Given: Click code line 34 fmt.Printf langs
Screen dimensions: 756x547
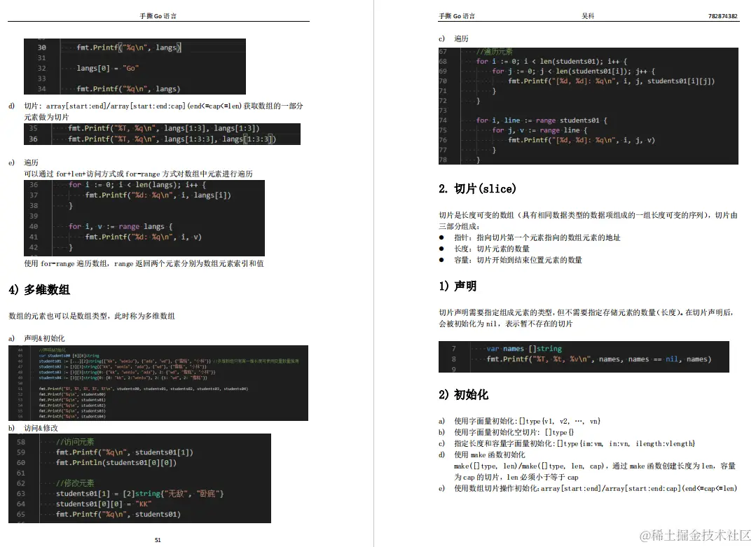Looking at the screenshot, I should pos(128,89).
